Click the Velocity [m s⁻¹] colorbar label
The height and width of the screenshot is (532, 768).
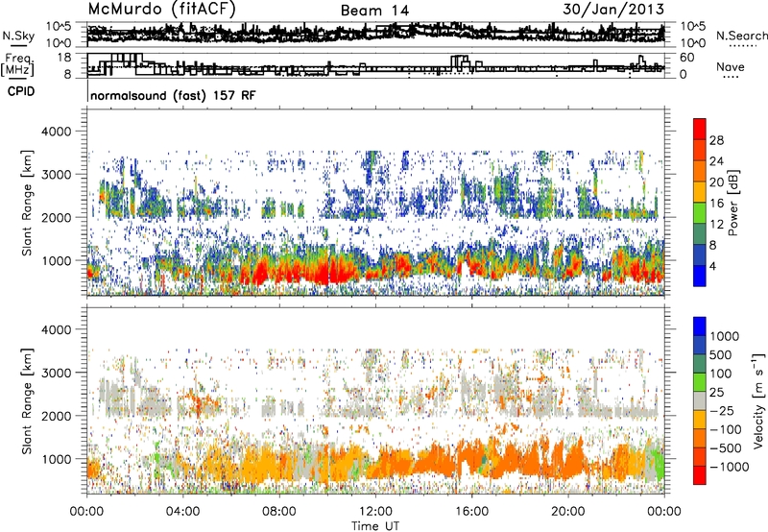758,400
